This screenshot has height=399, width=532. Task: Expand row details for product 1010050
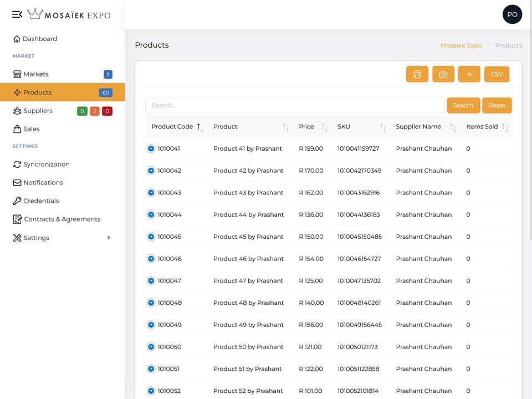[x=151, y=347]
